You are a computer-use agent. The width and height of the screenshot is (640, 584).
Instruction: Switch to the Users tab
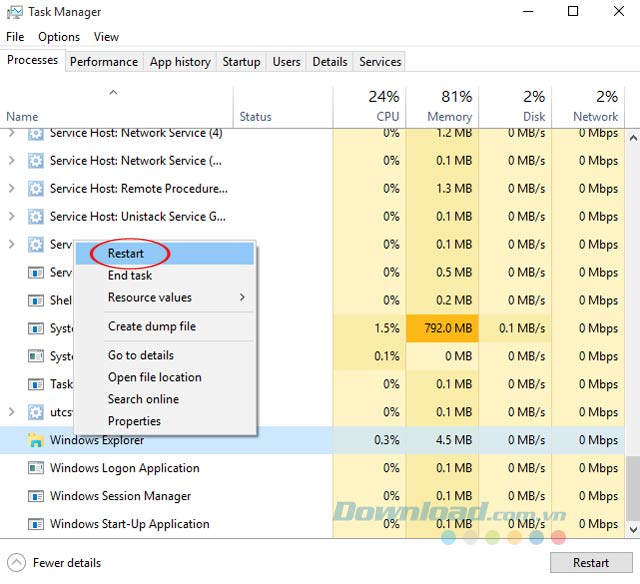coord(286,62)
